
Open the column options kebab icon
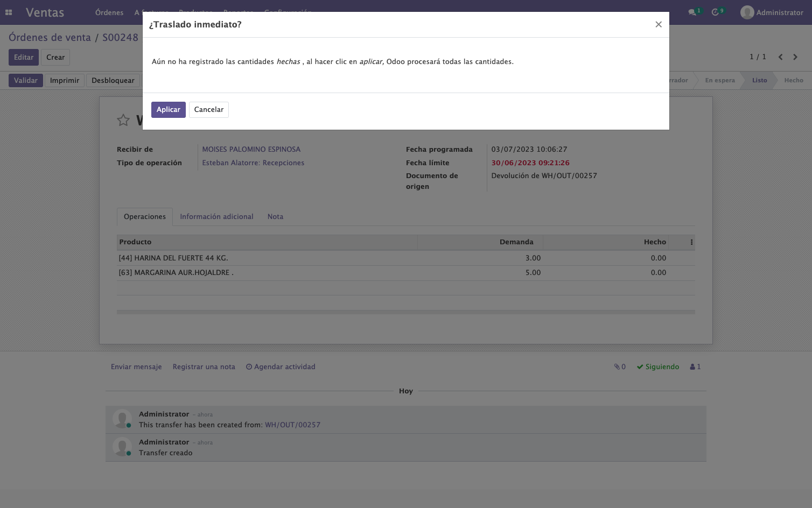click(x=691, y=242)
